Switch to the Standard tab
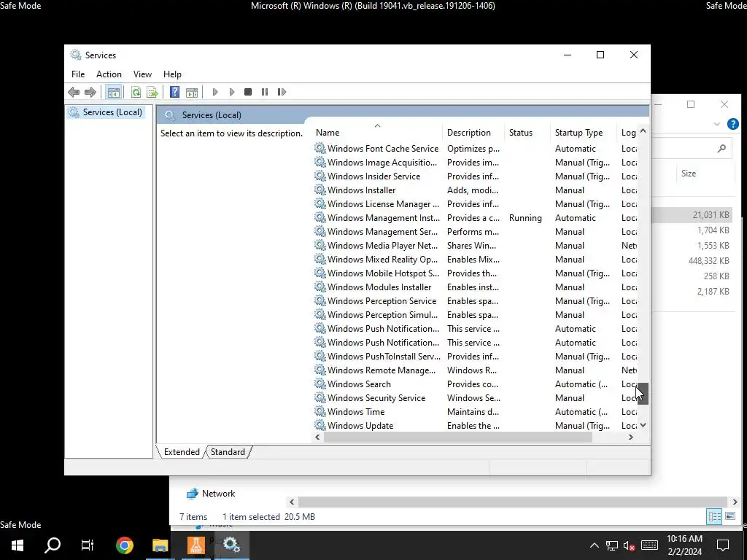The width and height of the screenshot is (747, 560). tap(228, 452)
